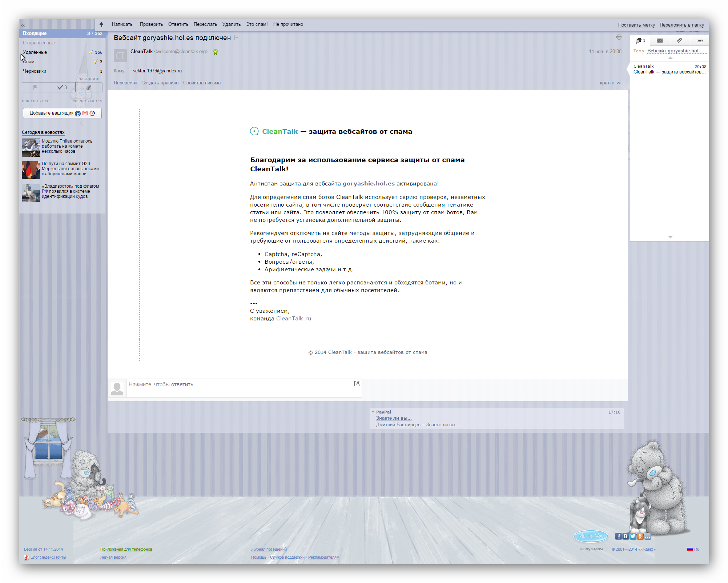Click Удалить to delete the email
Image resolution: width=728 pixels, height=583 pixels.
pyautogui.click(x=232, y=24)
